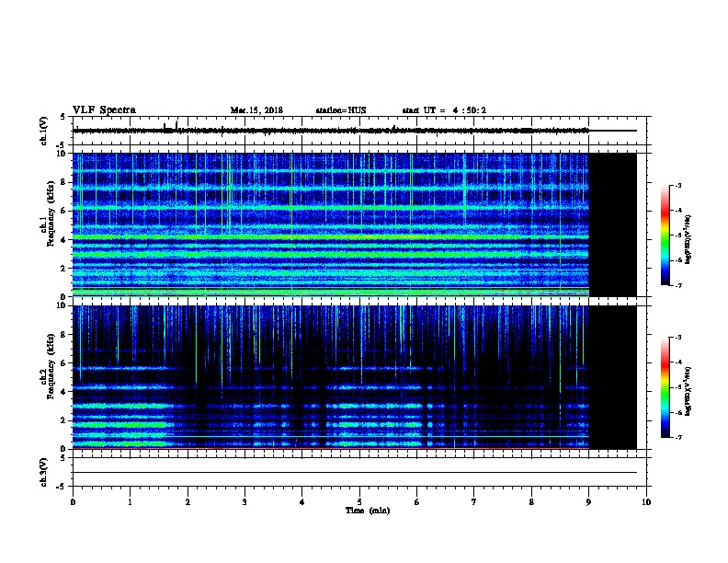This screenshot has width=728, height=563.
Task: Click the flat ch.3 voltage trace line
Action: pos(355,473)
